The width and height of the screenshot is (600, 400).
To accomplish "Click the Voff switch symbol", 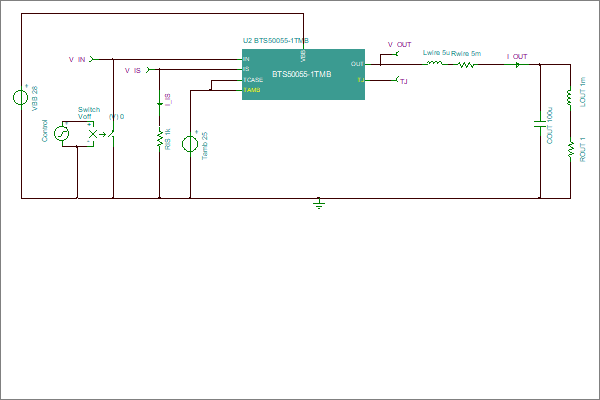I will tap(101, 134).
